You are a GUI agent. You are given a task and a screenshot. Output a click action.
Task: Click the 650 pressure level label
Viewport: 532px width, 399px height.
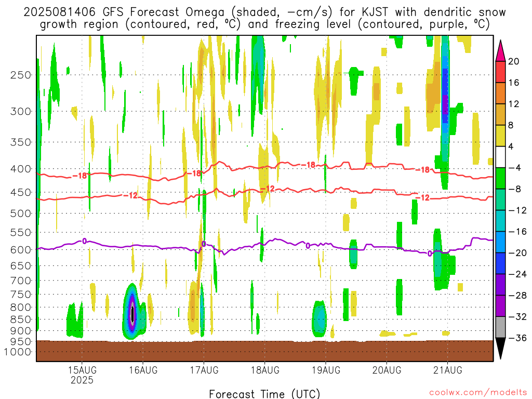(x=21, y=265)
